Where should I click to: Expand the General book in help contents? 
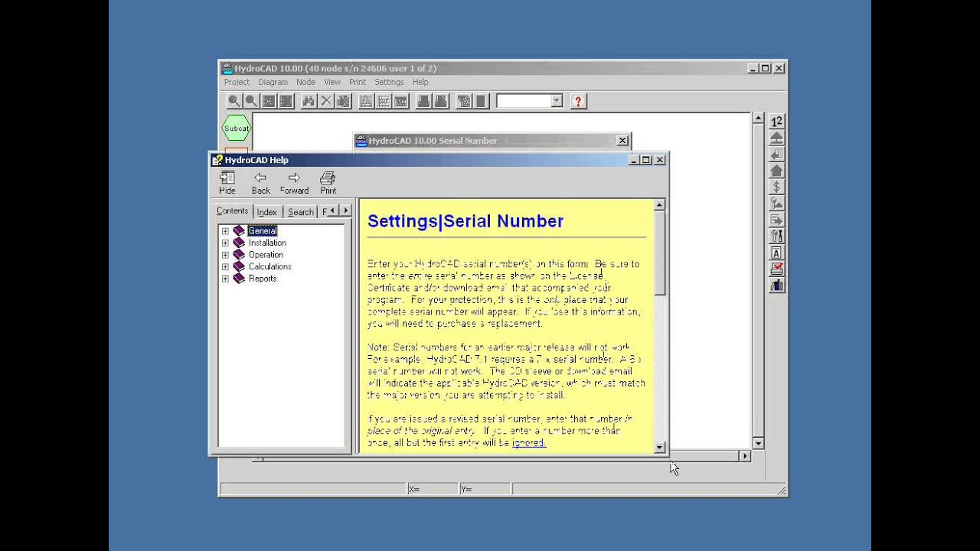(225, 231)
